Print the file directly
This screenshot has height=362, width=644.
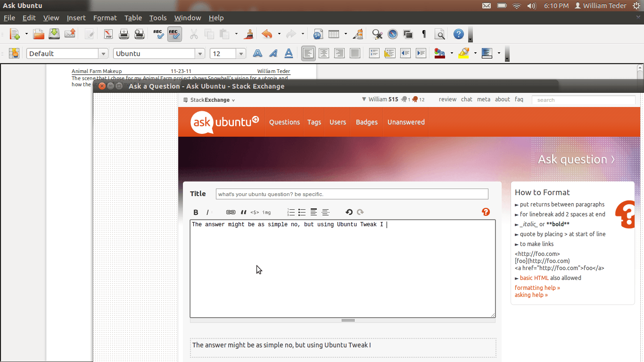pos(124,34)
